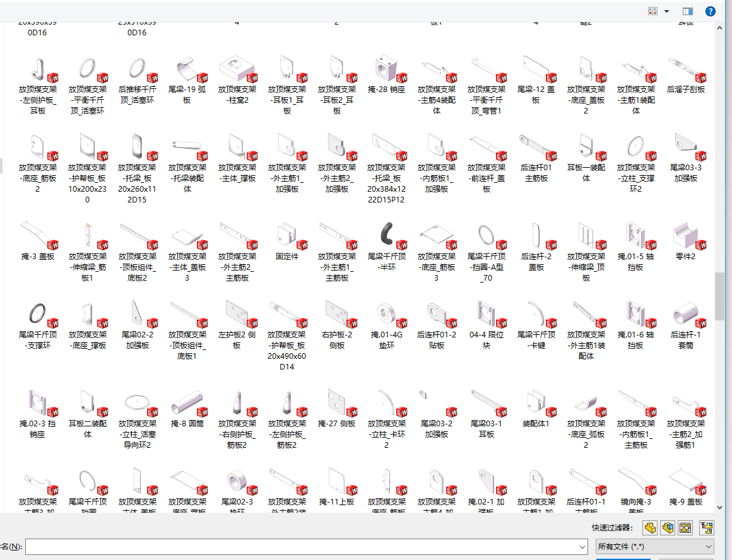Click the scrollbar down arrow
732x560 pixels.
(x=719, y=508)
